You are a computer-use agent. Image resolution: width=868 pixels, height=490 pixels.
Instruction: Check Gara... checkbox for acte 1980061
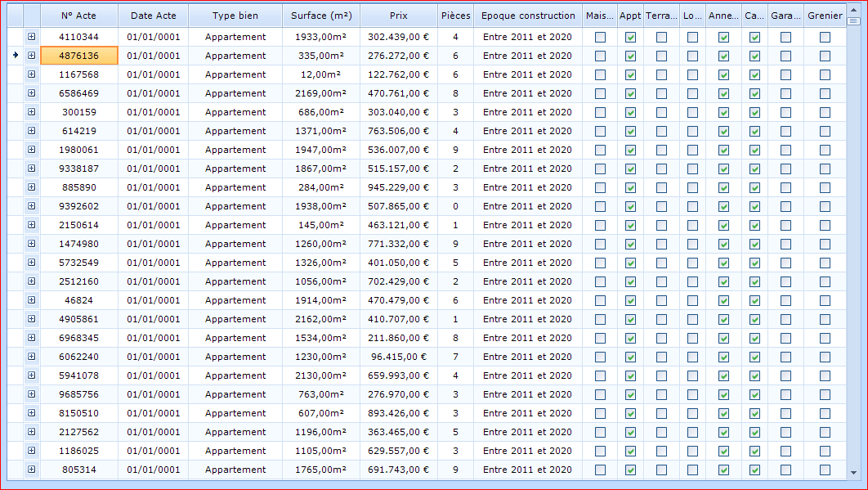(x=785, y=151)
